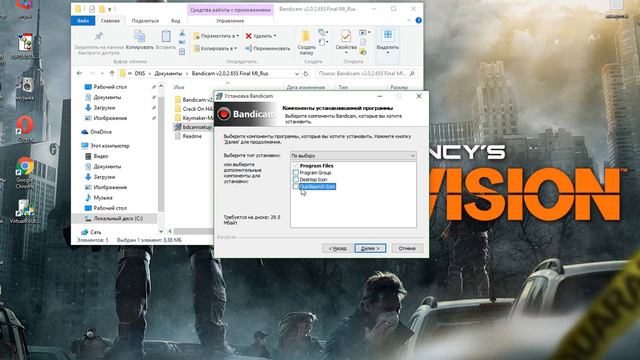The image size is (640, 360).
Task: Click Средства работы с приложениями tab header
Action: tap(230, 10)
